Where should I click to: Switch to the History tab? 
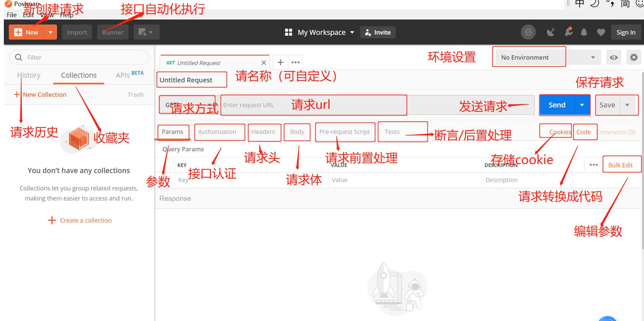29,75
